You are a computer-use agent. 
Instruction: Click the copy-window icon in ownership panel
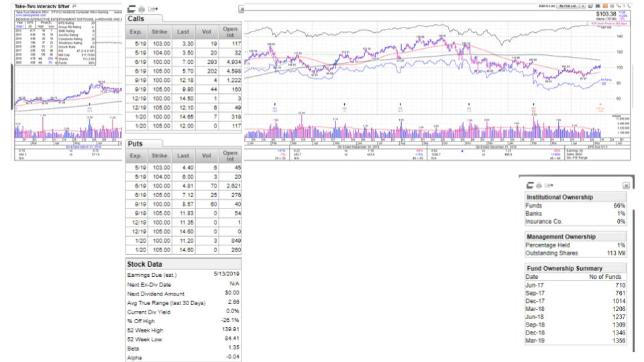point(530,186)
